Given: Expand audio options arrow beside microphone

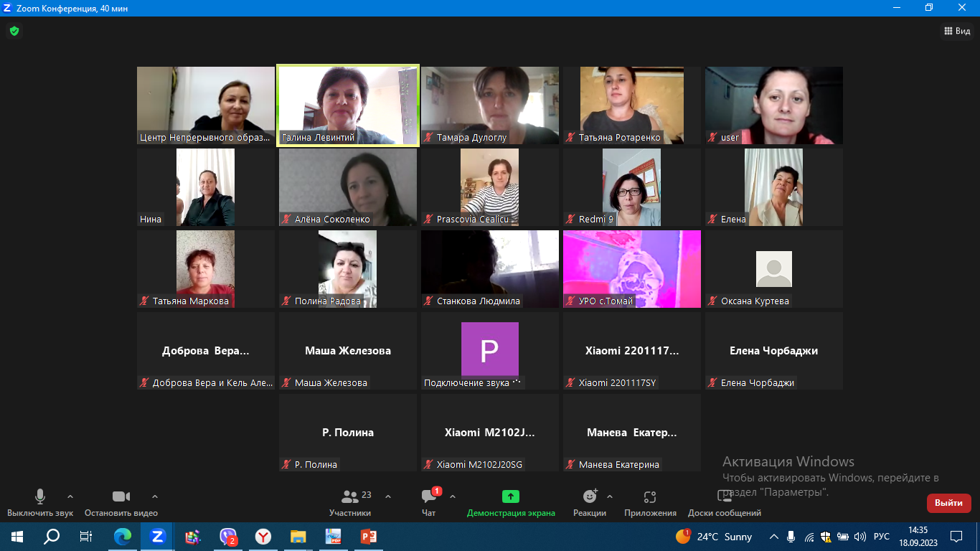Looking at the screenshot, I should pos(70,496).
